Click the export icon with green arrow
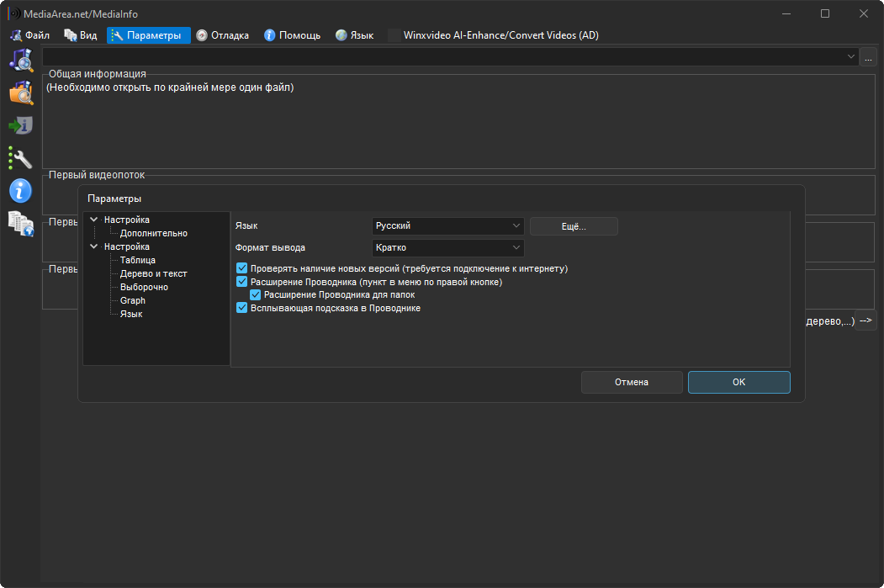Screen dimensions: 884x588 tap(20, 125)
